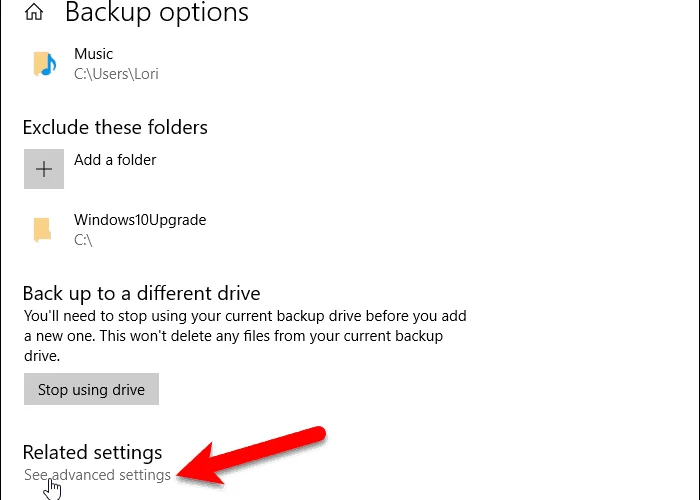Choose the Add a folder label

coord(115,160)
